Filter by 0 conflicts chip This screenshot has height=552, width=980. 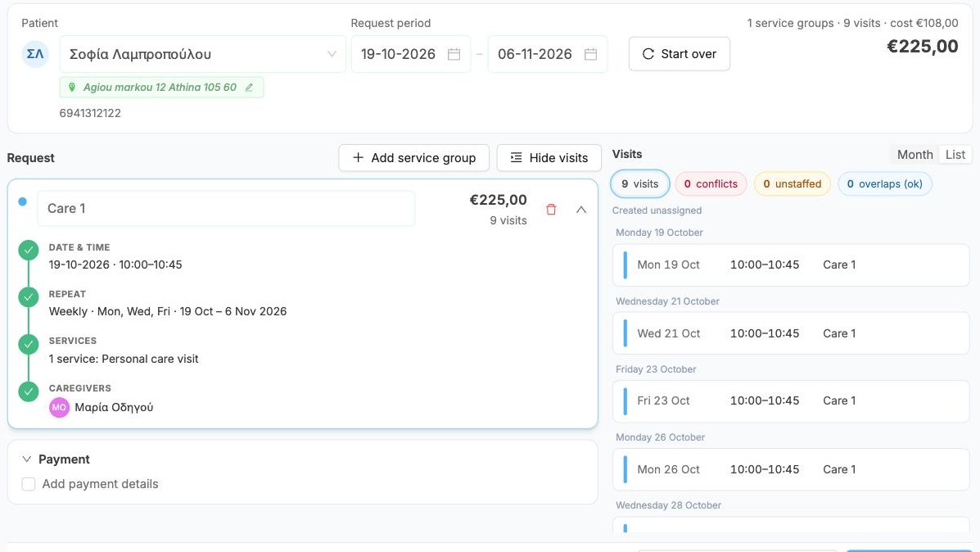pyautogui.click(x=711, y=183)
